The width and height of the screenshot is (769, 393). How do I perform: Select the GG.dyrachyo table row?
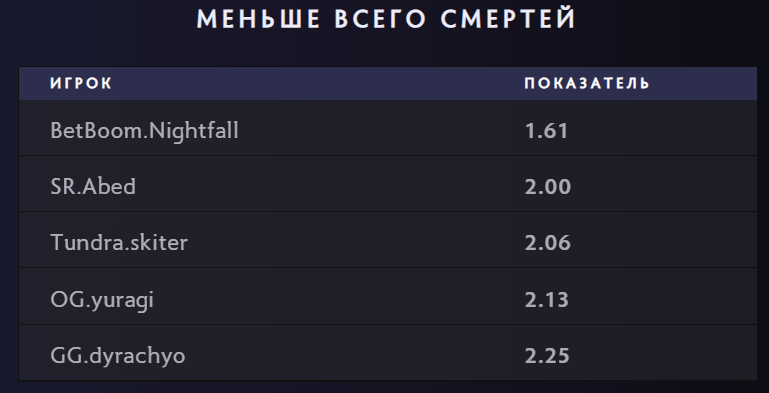tap(388, 352)
